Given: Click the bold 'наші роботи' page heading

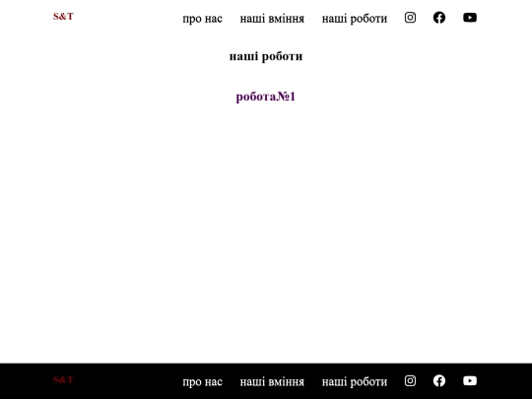Looking at the screenshot, I should click(x=266, y=56).
